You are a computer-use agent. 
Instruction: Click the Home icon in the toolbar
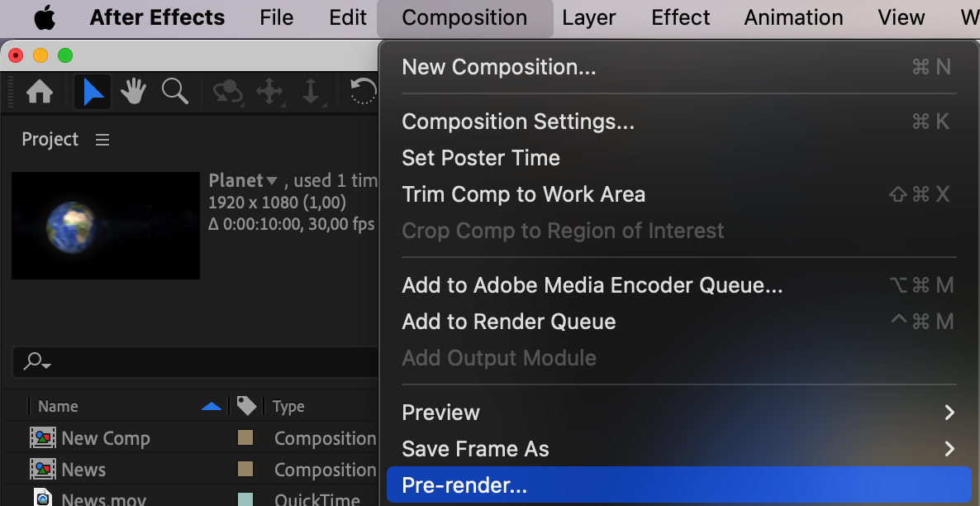tap(40, 92)
